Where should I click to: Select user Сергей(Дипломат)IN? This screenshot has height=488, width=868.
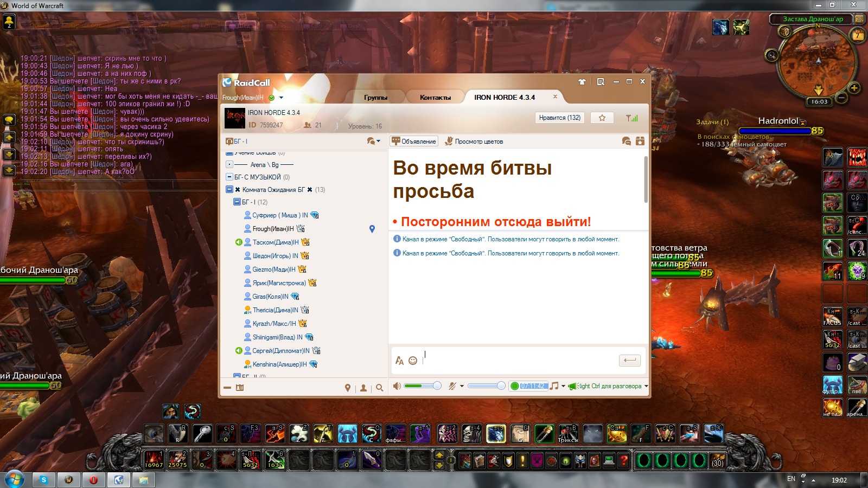(281, 351)
